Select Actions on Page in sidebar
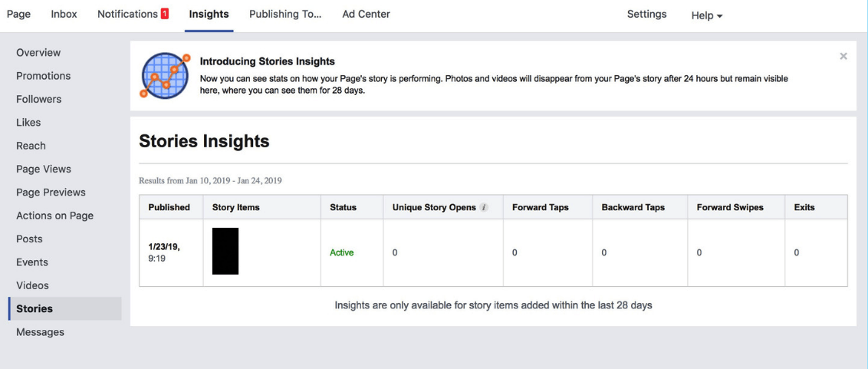The height and width of the screenshot is (369, 868). click(54, 216)
